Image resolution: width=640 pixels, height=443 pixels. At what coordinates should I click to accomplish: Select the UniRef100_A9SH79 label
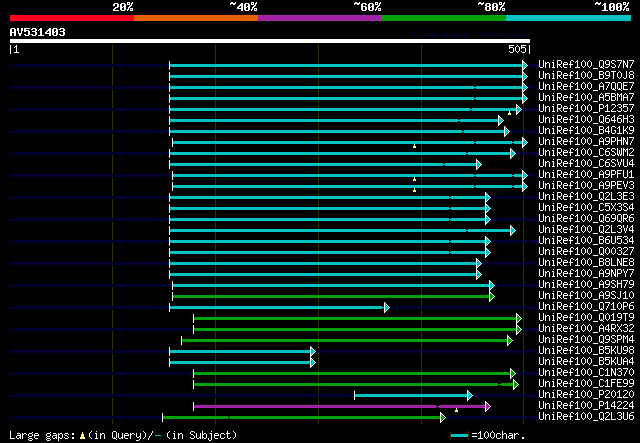click(586, 285)
